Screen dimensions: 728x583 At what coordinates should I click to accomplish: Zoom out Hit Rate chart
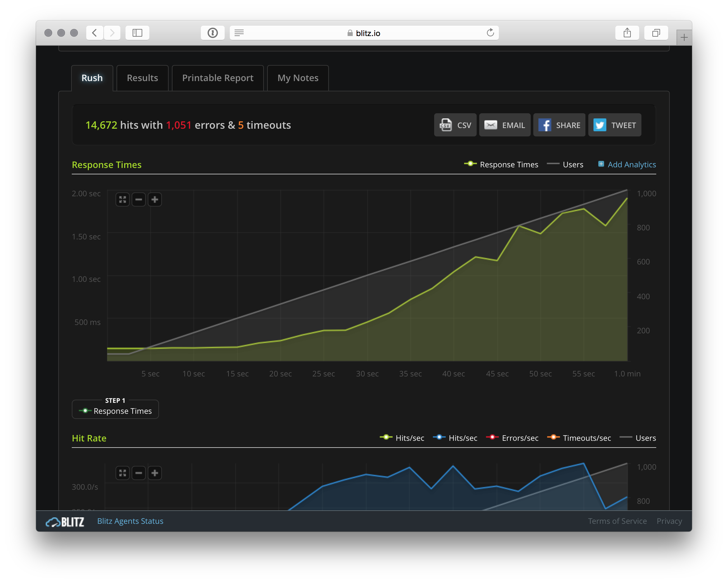click(x=138, y=473)
